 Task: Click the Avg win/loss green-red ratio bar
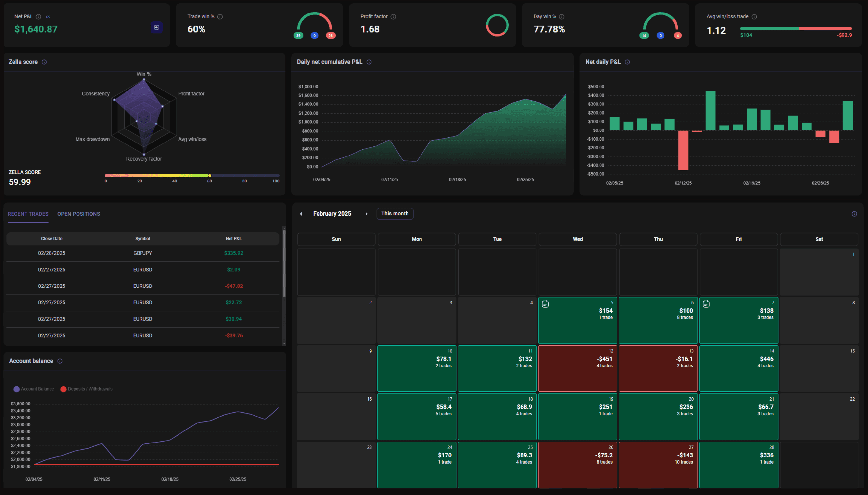pyautogui.click(x=796, y=28)
